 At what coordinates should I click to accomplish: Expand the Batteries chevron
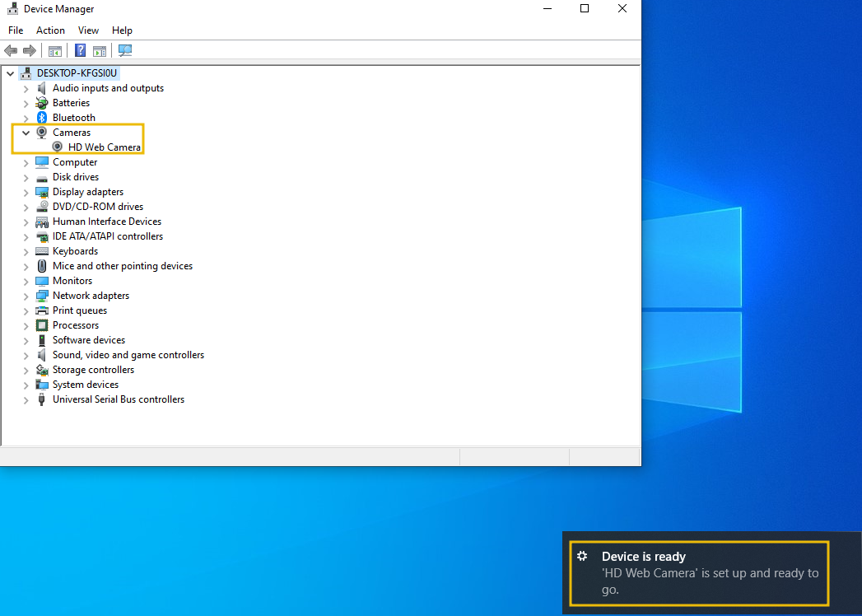(x=26, y=104)
